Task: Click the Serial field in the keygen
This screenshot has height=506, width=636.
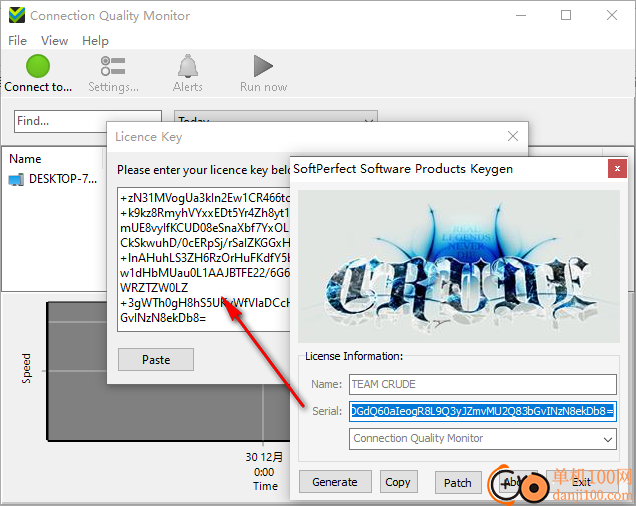Action: click(483, 411)
